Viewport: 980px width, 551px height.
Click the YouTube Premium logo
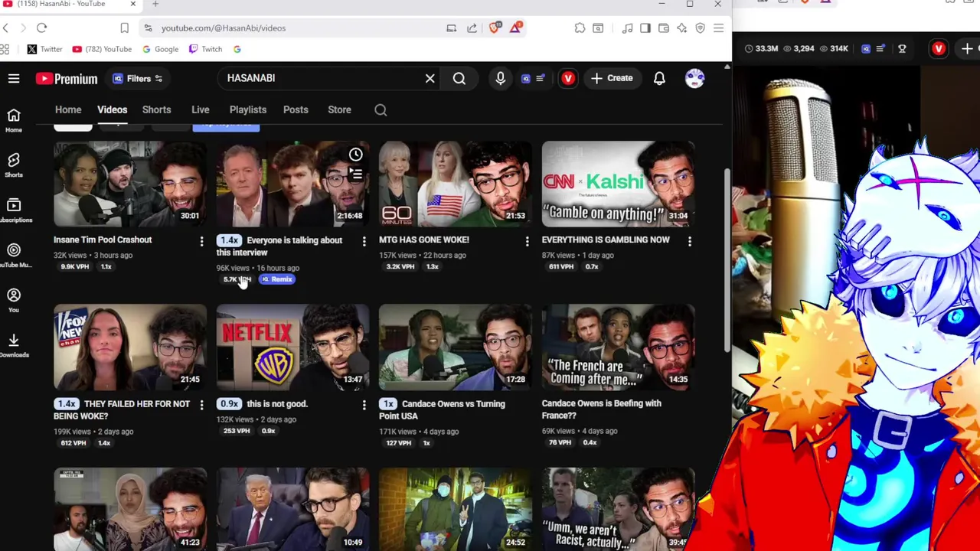[67, 78]
